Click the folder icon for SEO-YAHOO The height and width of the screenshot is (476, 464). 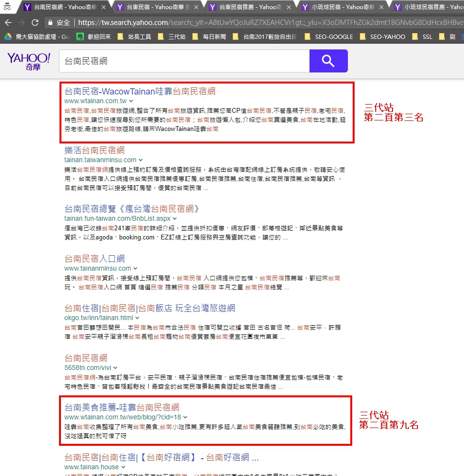362,37
